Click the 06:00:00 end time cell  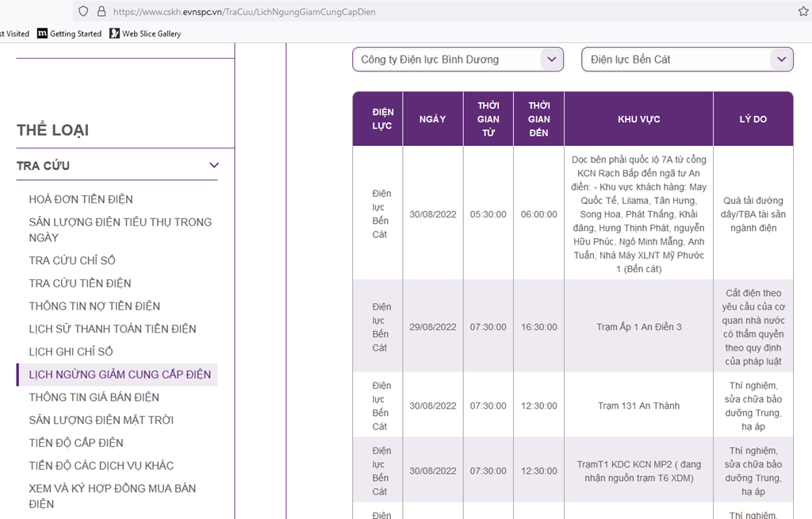pyautogui.click(x=539, y=214)
